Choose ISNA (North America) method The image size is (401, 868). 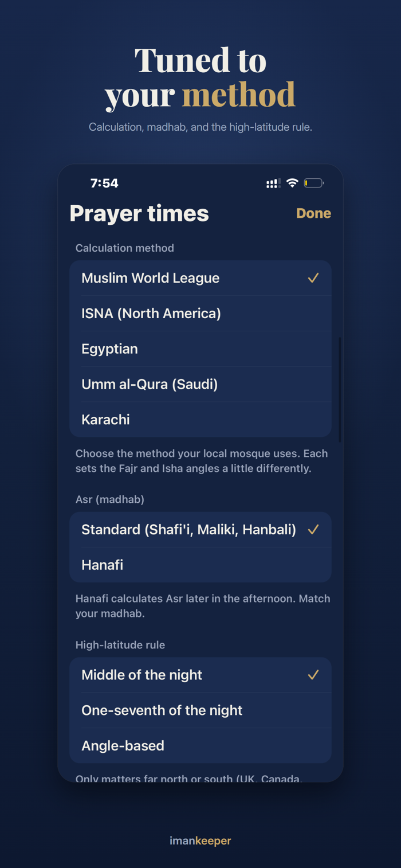tap(200, 314)
